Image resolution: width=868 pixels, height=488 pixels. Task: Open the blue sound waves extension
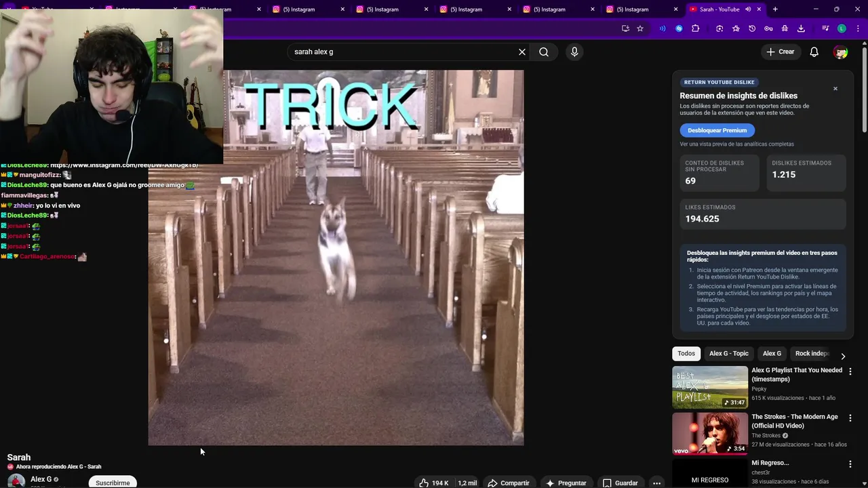click(x=663, y=28)
